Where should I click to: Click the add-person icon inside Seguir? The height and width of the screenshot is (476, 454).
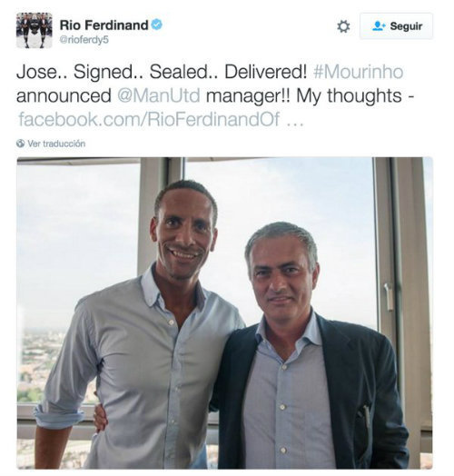click(x=379, y=26)
